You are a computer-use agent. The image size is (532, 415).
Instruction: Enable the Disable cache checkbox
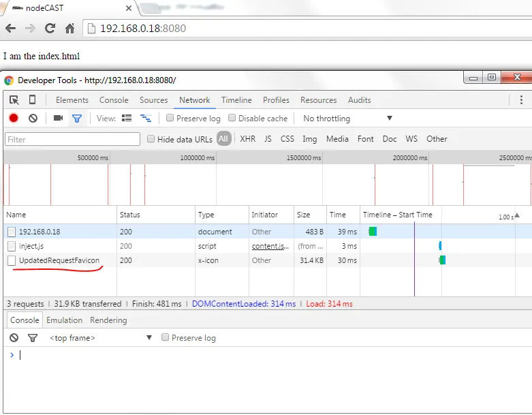(232, 118)
